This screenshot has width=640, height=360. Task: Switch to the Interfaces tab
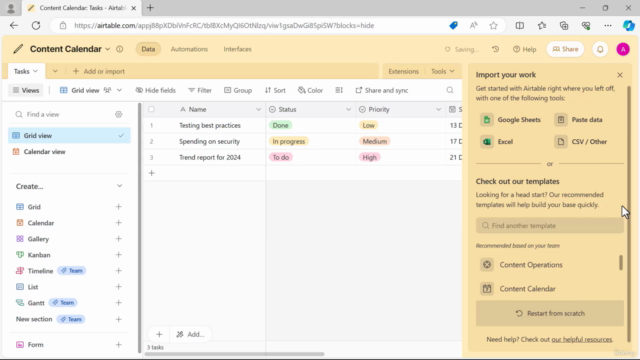(237, 49)
